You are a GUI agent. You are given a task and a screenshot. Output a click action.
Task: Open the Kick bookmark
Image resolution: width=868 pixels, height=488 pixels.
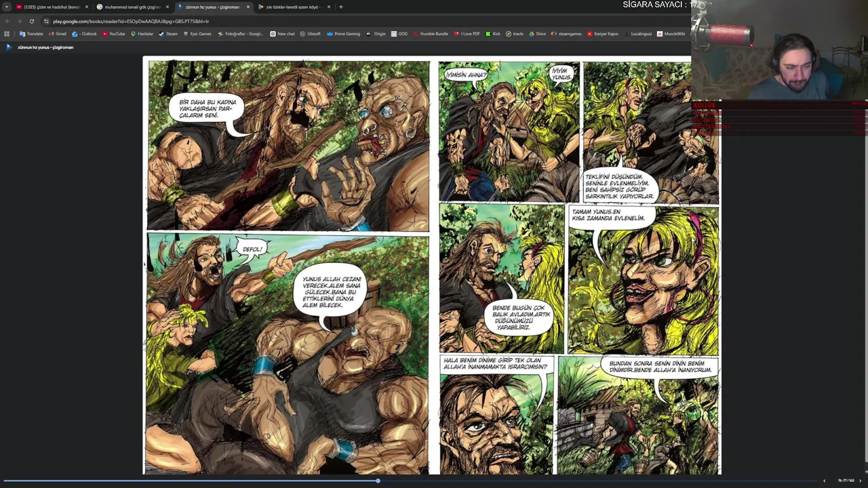493,34
